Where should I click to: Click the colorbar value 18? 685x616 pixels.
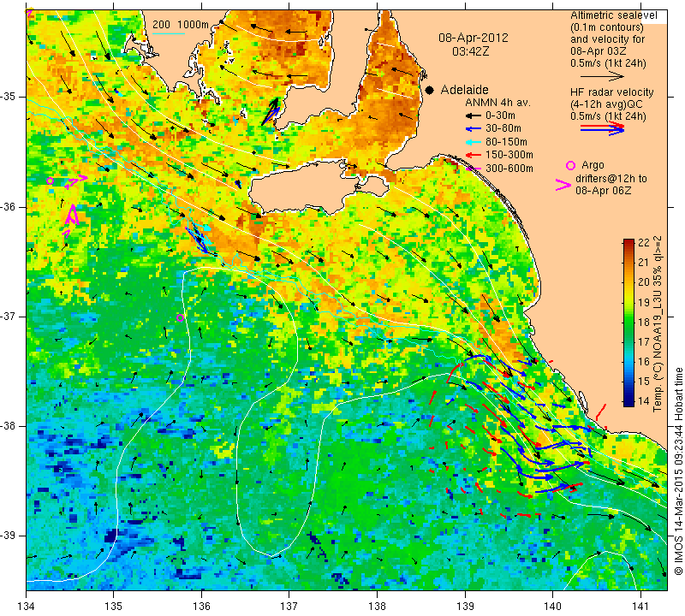tap(644, 323)
